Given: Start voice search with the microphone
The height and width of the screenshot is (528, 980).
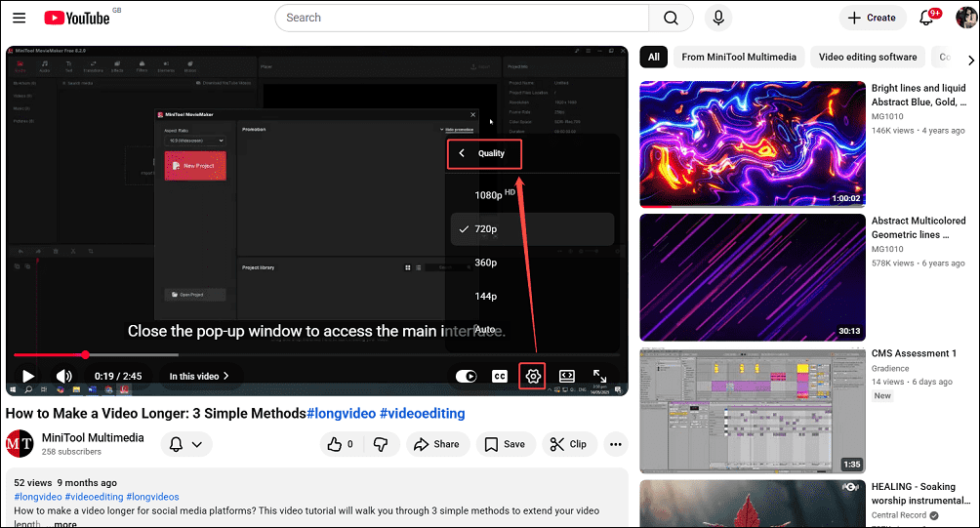Looking at the screenshot, I should pos(718,18).
